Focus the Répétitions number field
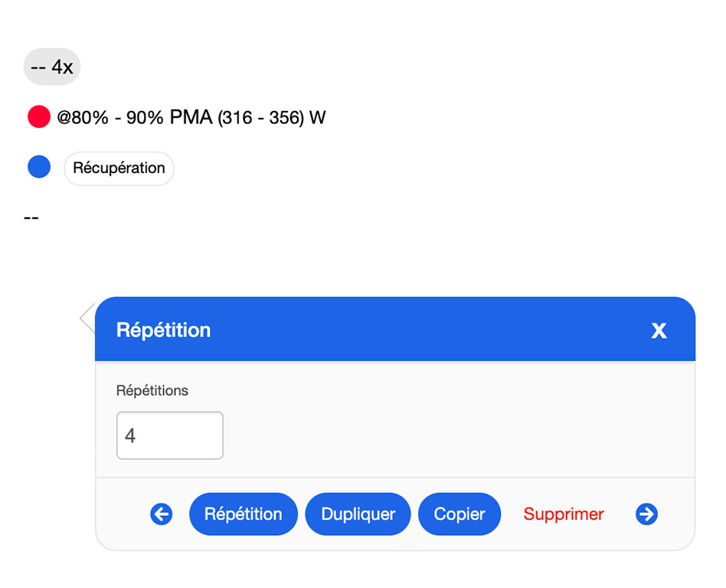The height and width of the screenshot is (588, 726). click(x=169, y=436)
